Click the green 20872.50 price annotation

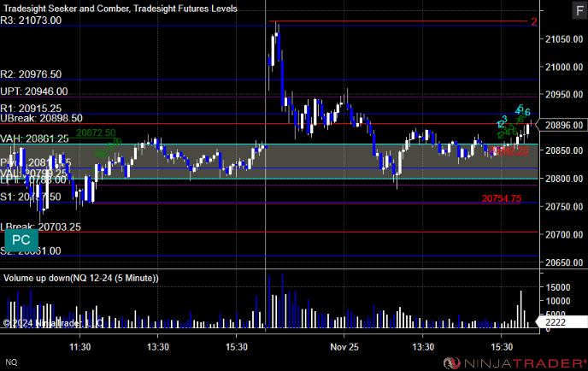pos(96,132)
